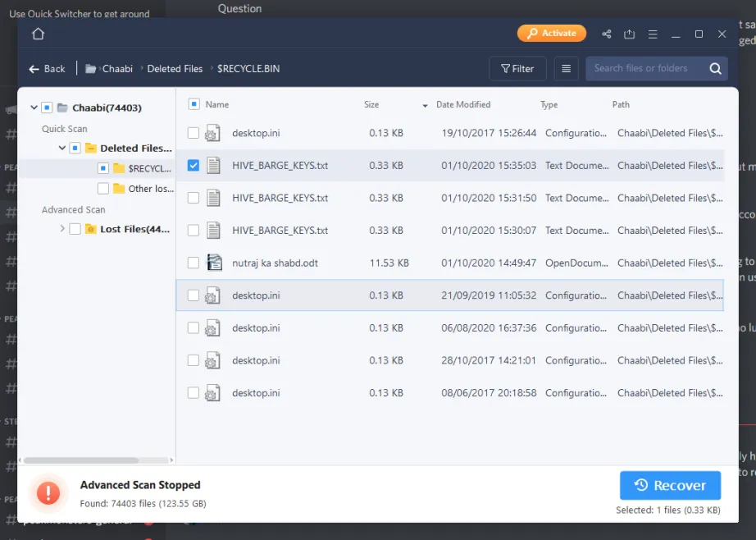Click right arrow of tree scrollbar
Viewport: 756px width, 540px height.
click(171, 460)
